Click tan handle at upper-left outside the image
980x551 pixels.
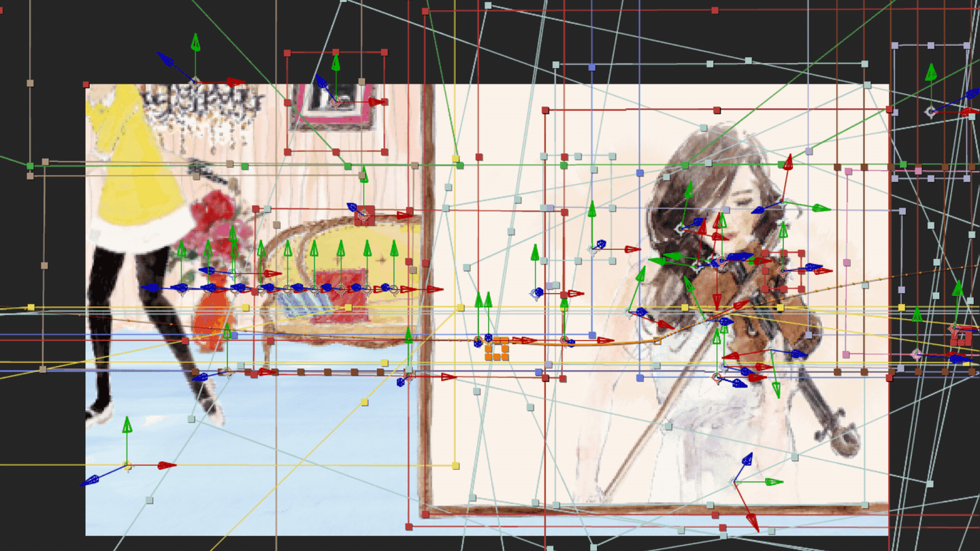coord(29,83)
